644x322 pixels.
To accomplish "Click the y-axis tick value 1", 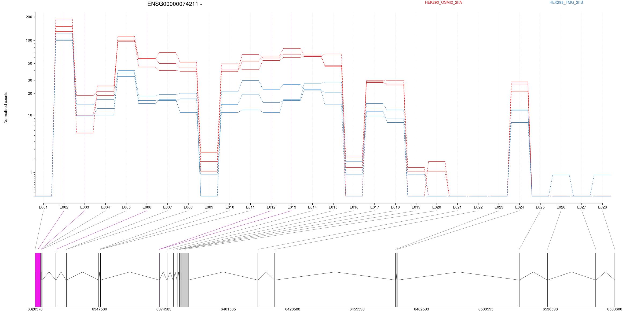I will pyautogui.click(x=31, y=173).
